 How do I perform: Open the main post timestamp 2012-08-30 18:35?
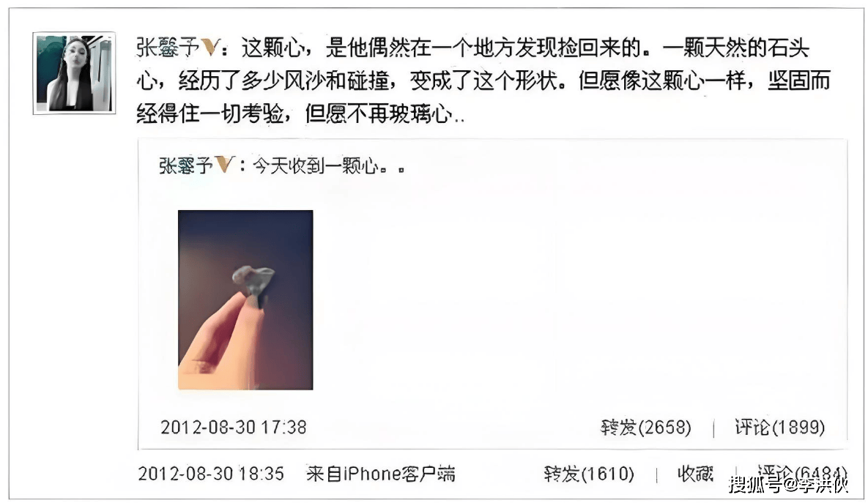(210, 474)
